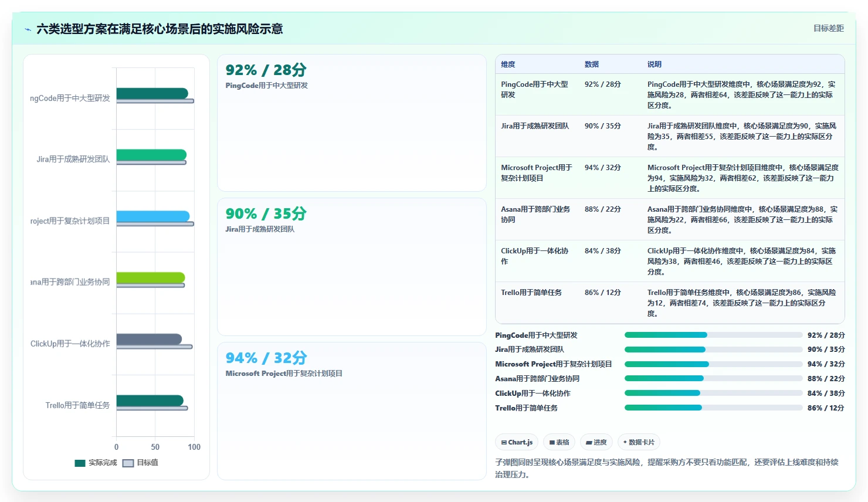Click table row name Jira用于成熟研发团队
The height and width of the screenshot is (502, 868).
pos(535,126)
